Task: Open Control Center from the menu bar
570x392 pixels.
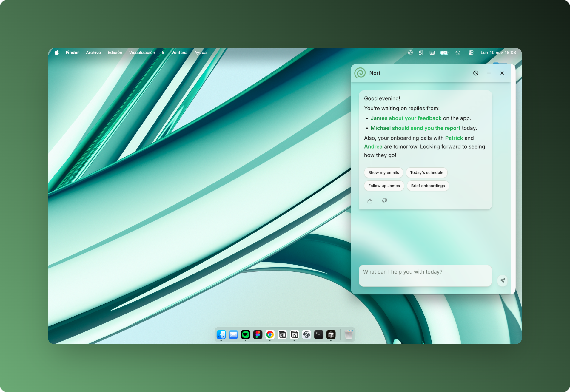Action: pos(471,53)
